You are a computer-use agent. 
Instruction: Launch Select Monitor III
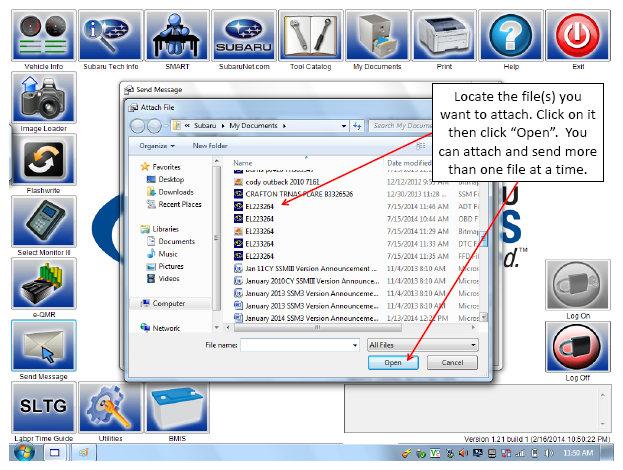pyautogui.click(x=44, y=222)
